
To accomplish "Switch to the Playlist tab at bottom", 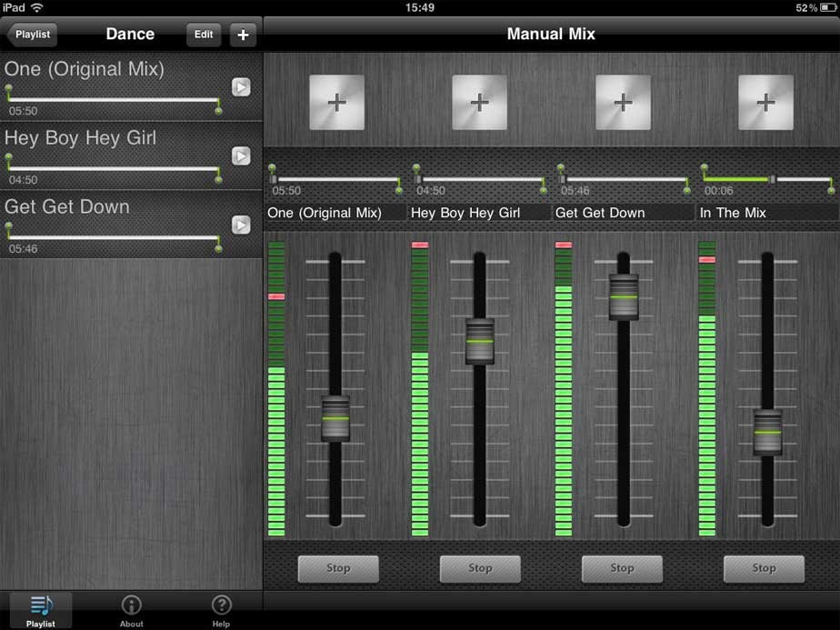I will tap(40, 609).
